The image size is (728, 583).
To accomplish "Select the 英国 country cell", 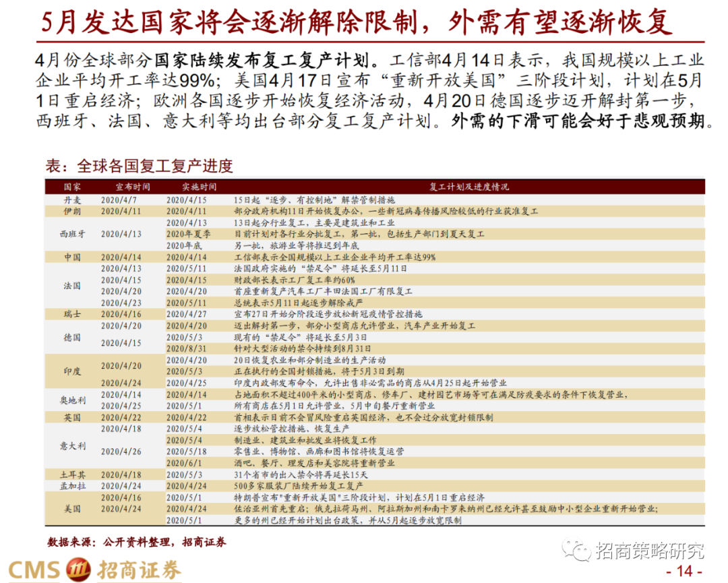I will [x=72, y=417].
